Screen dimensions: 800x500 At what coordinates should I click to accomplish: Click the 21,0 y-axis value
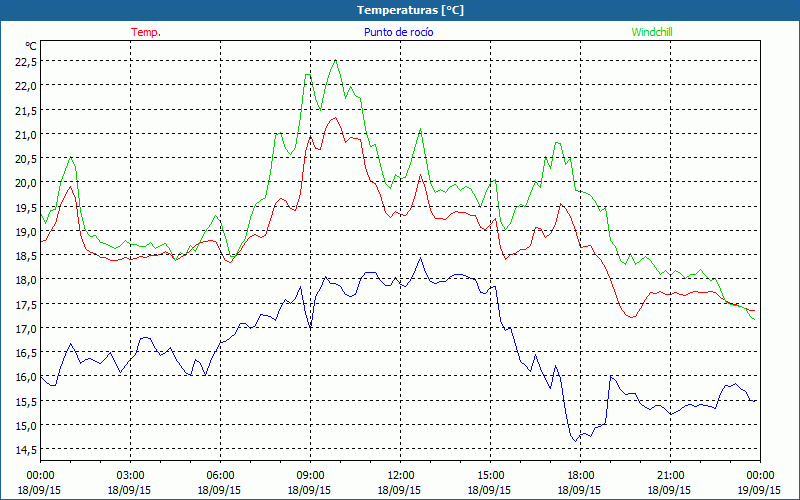pyautogui.click(x=26, y=134)
